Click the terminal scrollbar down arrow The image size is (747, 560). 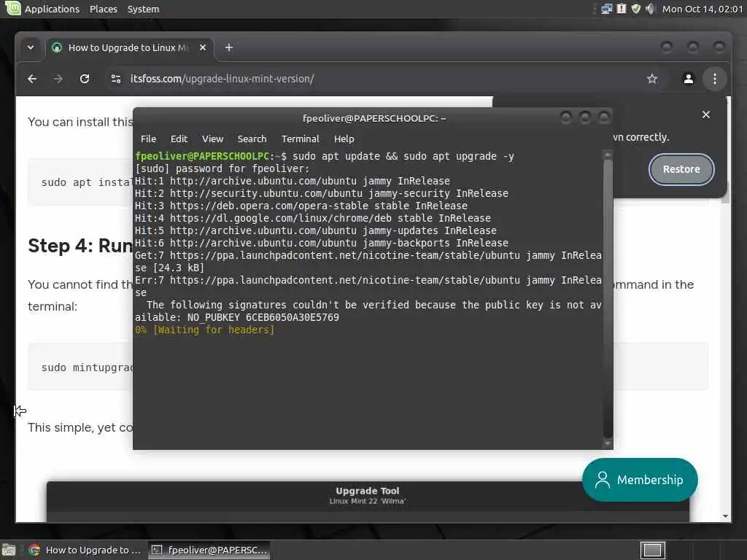coord(608,444)
